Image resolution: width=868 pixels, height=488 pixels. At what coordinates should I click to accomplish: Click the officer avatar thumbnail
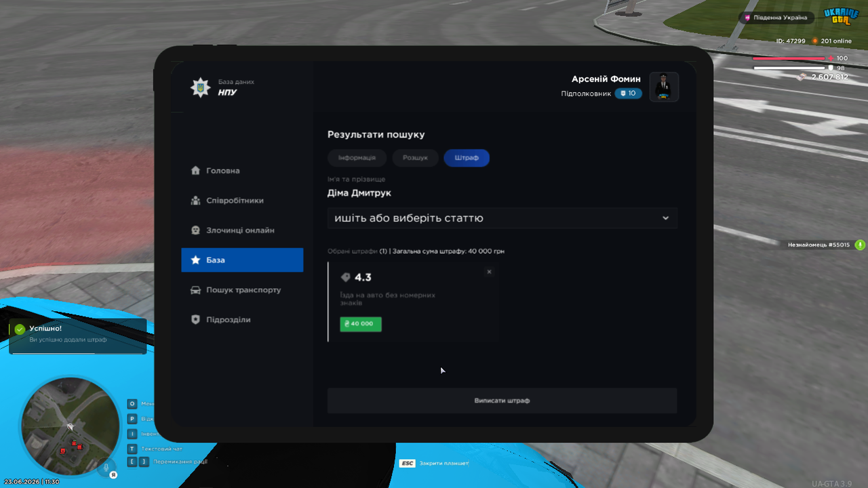(664, 87)
